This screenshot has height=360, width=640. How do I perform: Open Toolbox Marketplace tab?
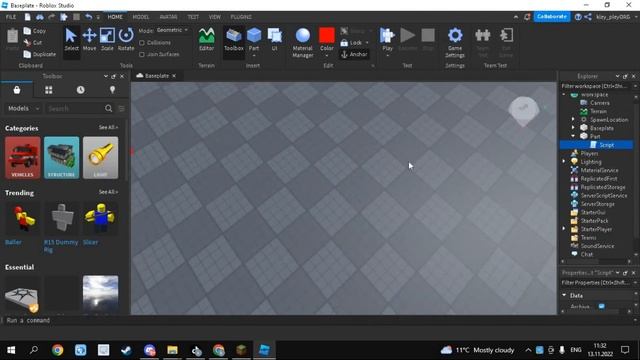(17, 90)
